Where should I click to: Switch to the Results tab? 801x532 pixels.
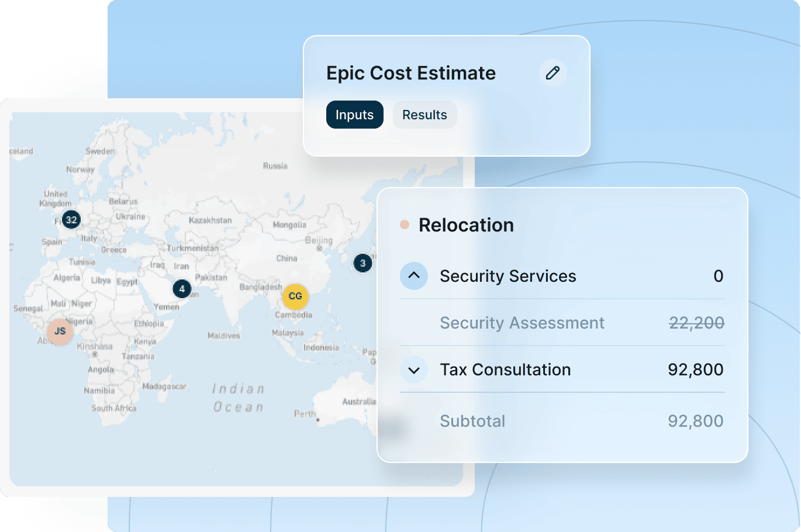[x=424, y=115]
